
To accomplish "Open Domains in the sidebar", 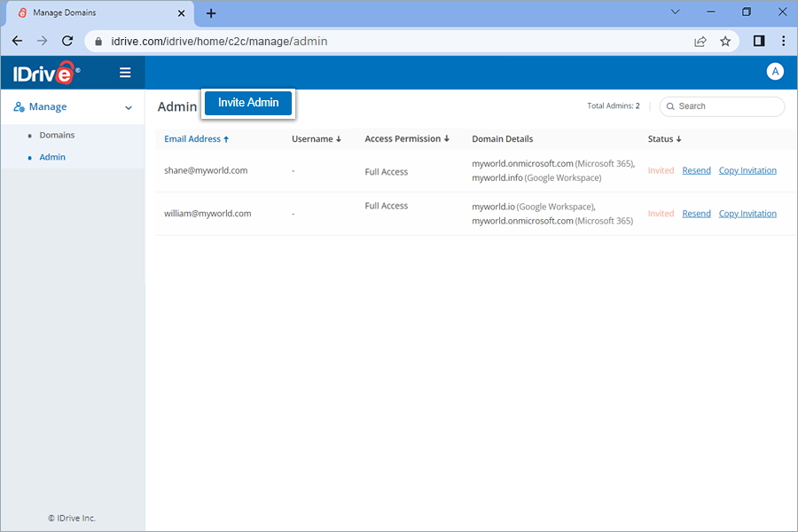I will click(57, 135).
